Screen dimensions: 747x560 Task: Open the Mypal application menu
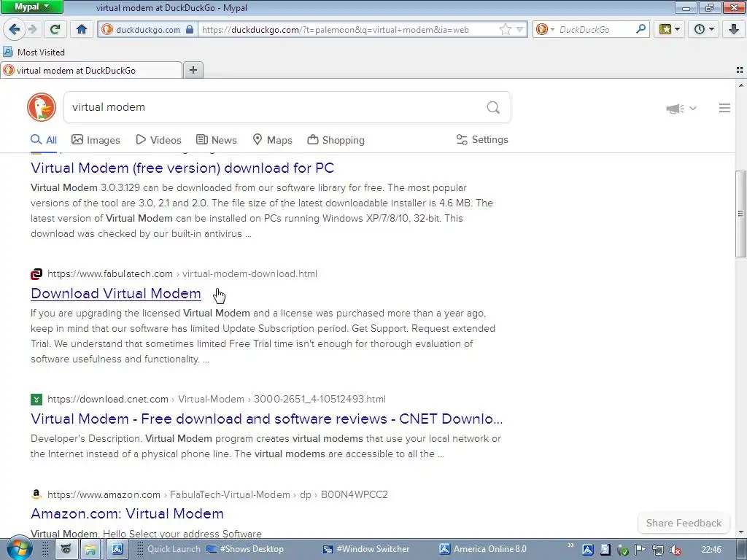31,7
